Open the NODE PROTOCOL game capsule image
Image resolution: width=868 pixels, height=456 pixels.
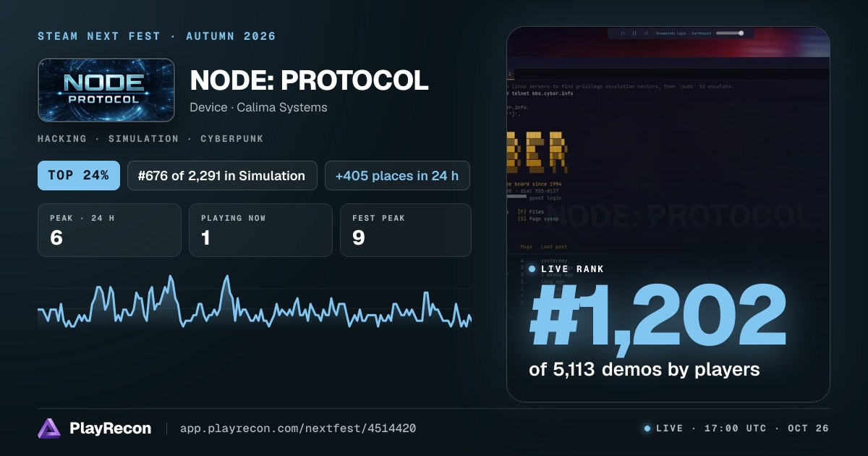tap(106, 90)
